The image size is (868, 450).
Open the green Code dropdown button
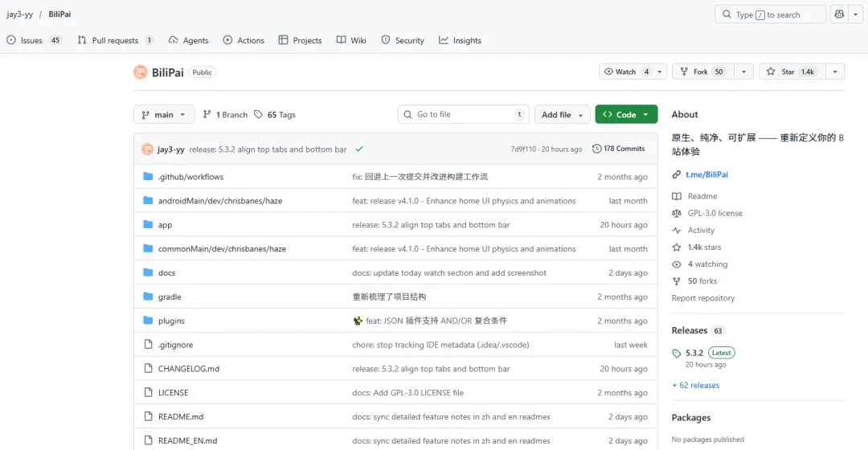(x=626, y=115)
